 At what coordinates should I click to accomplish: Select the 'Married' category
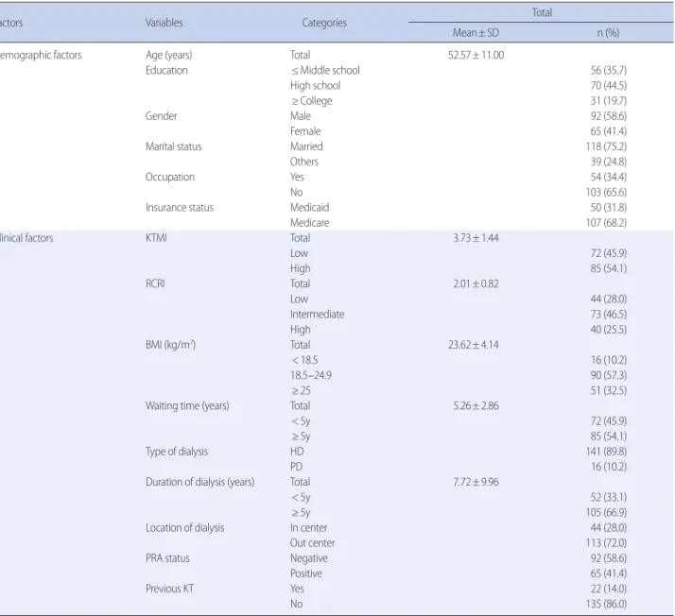pos(306,146)
